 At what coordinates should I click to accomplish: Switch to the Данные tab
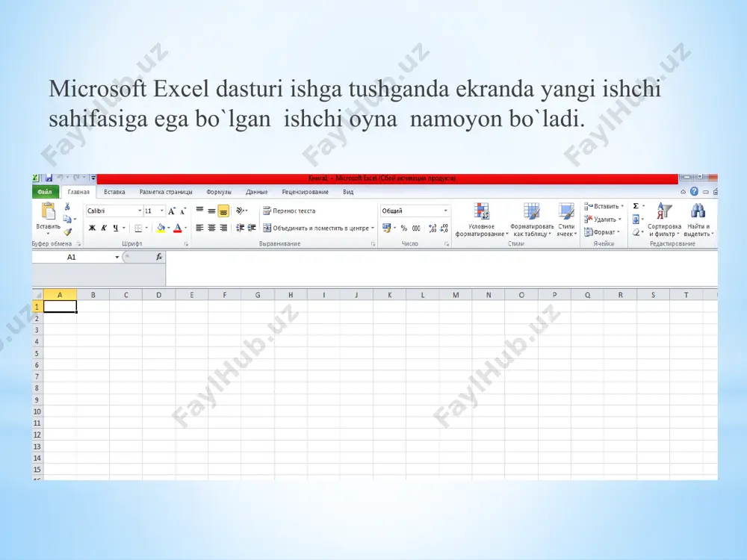256,192
